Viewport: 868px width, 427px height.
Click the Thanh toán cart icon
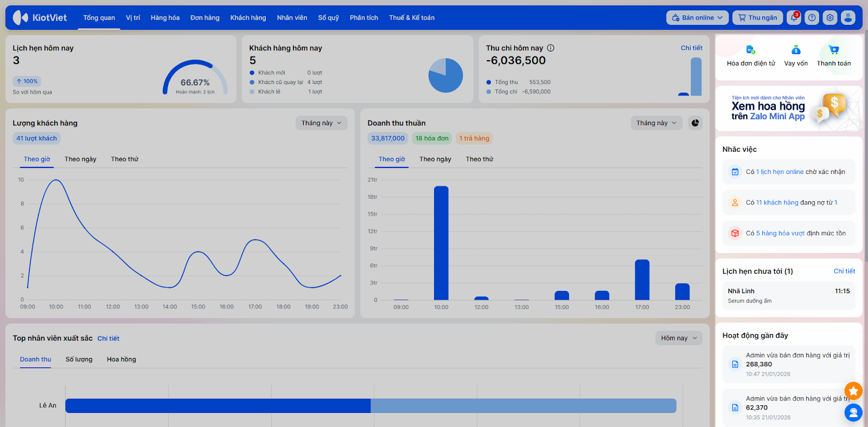click(x=834, y=50)
